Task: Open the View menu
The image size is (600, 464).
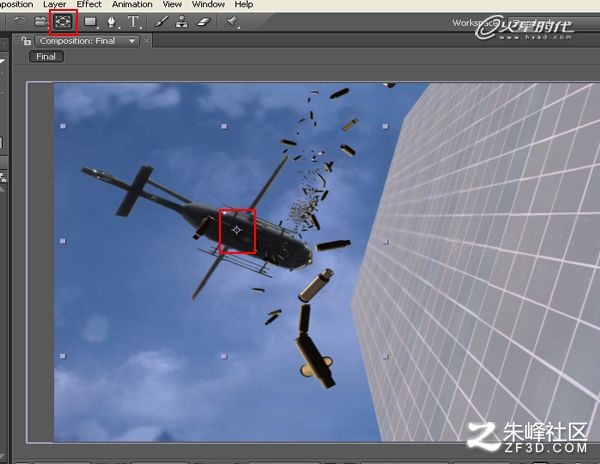Action: click(x=172, y=5)
